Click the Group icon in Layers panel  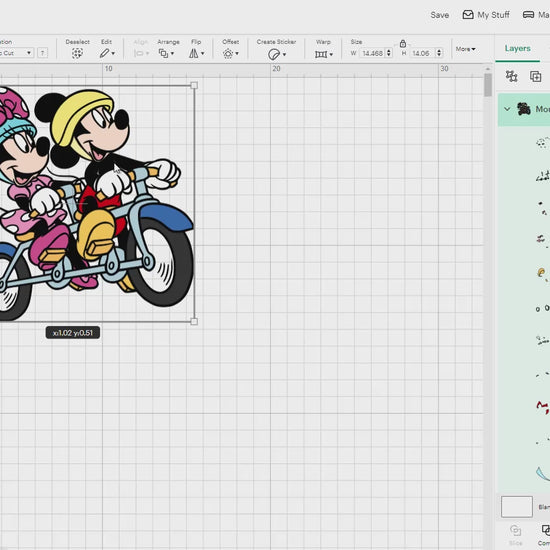tap(511, 76)
